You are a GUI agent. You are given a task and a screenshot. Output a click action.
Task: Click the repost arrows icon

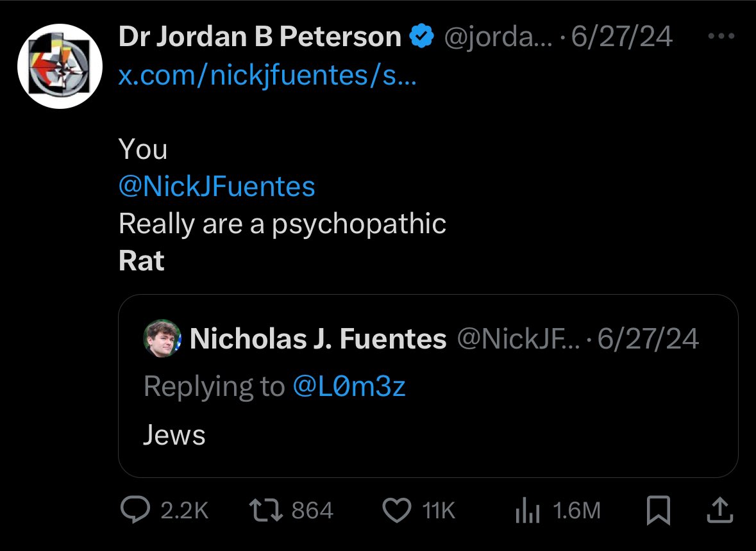[265, 510]
